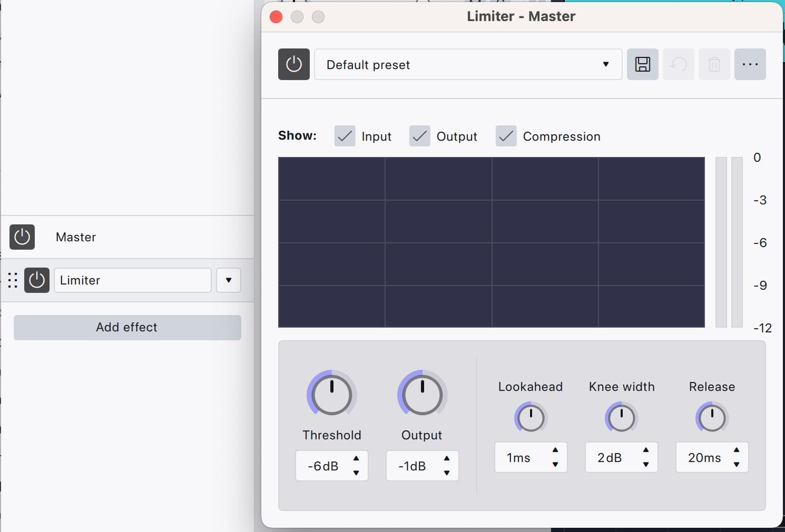785x532 pixels.
Task: Open the Limiter effect dropdown arrow
Action: coord(229,280)
